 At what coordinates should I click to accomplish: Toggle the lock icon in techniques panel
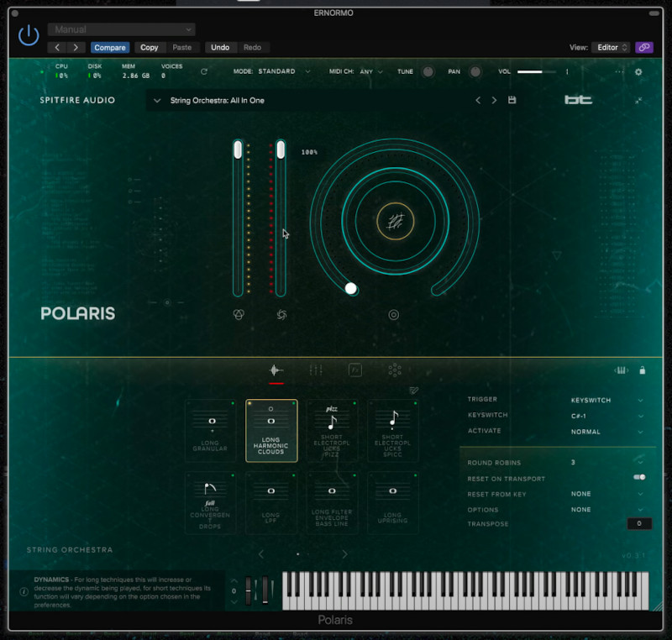[x=642, y=370]
